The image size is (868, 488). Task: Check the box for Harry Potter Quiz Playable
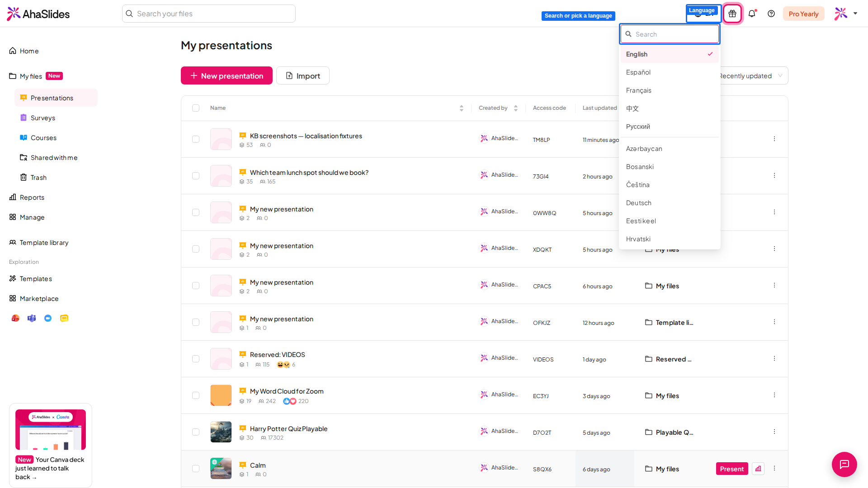tap(196, 432)
